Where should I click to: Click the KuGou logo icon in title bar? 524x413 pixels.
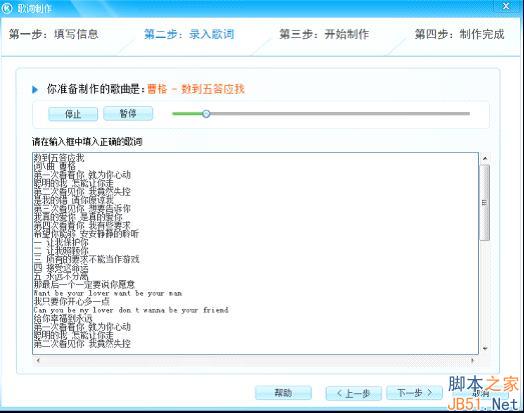7,8
